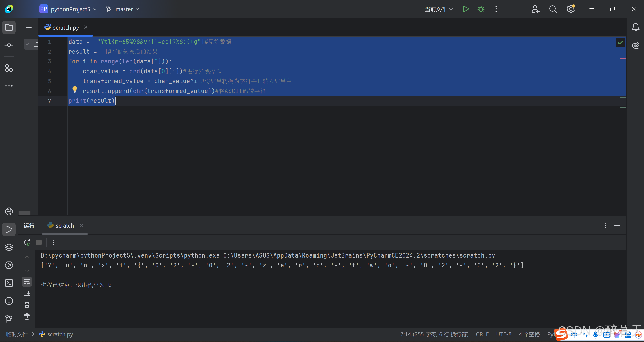Click the green Run button in top toolbar
The image size is (644, 342).
(465, 9)
